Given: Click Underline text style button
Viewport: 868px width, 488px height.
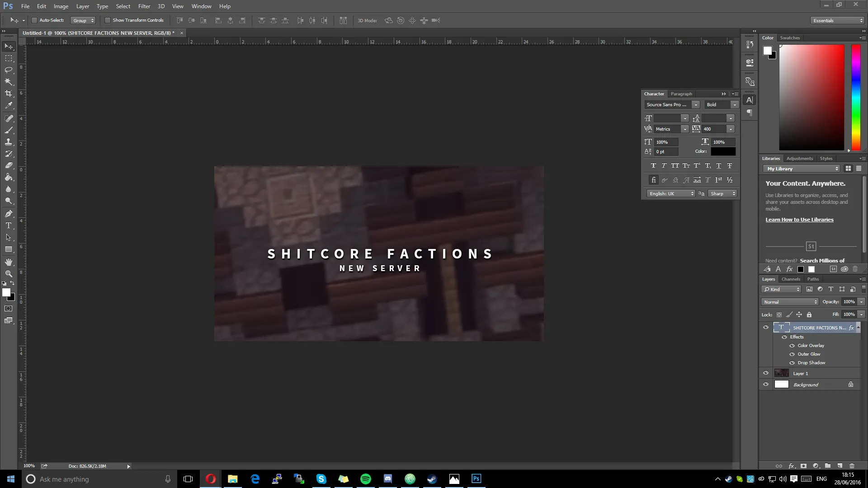Looking at the screenshot, I should [x=719, y=166].
